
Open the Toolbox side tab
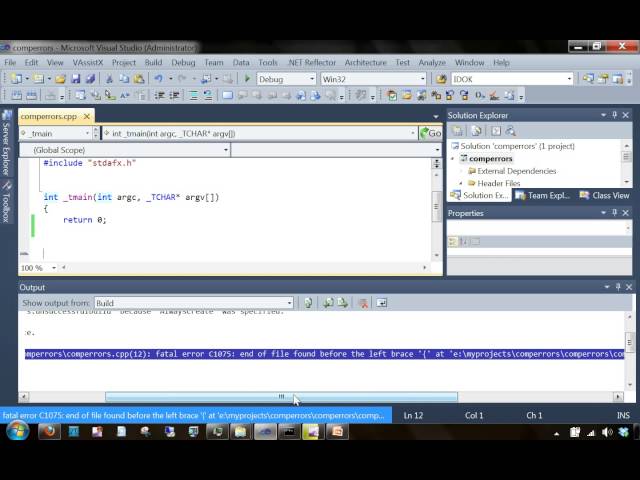click(x=6, y=202)
